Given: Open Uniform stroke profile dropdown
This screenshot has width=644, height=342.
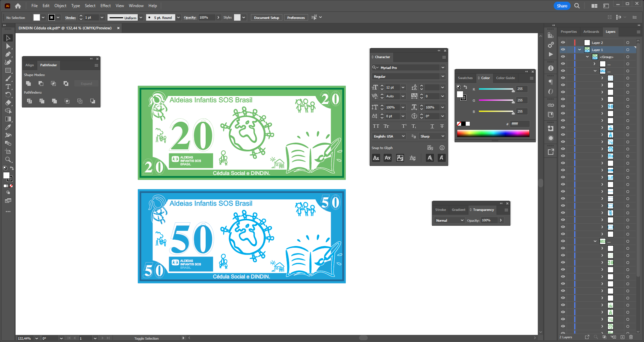Looking at the screenshot, I should pos(141,18).
